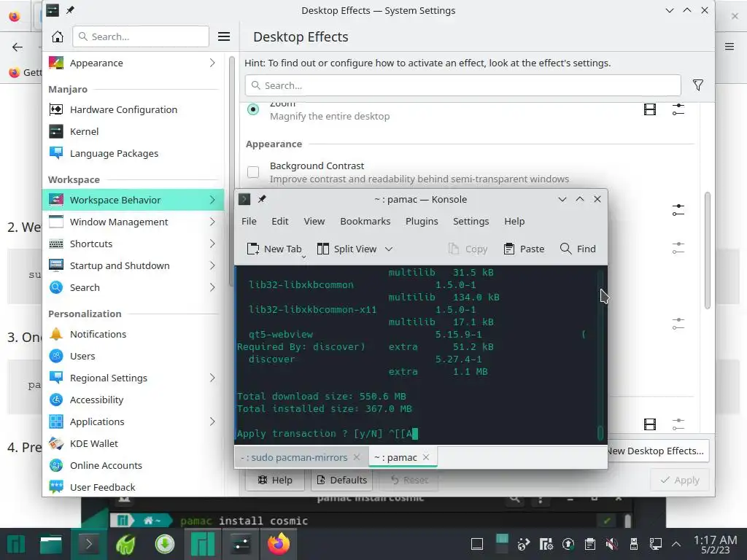Image resolution: width=747 pixels, height=560 pixels.
Task: Click Paste in Konsole toolbar
Action: (x=524, y=249)
